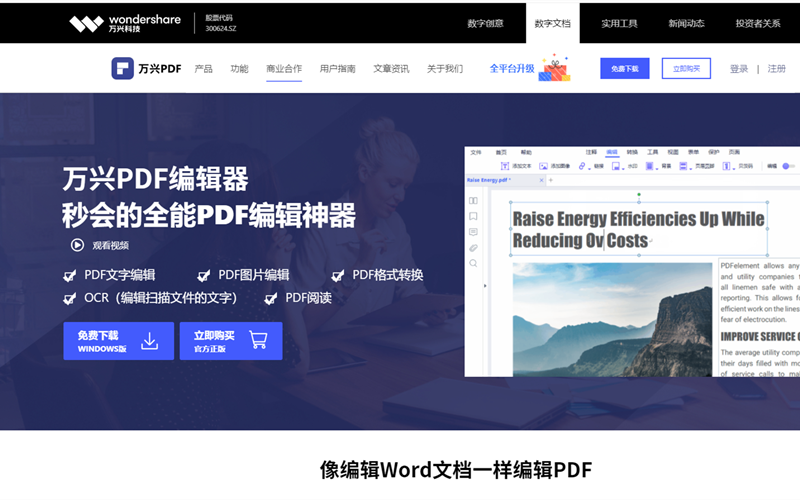
Task: Expand the 功能 navigation menu
Action: 239,69
